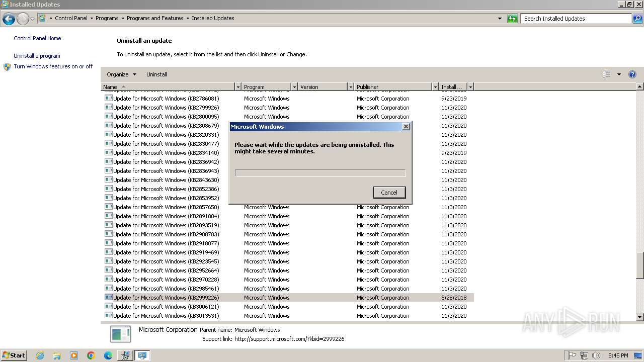Click the Search Installed Updates field

577,19
